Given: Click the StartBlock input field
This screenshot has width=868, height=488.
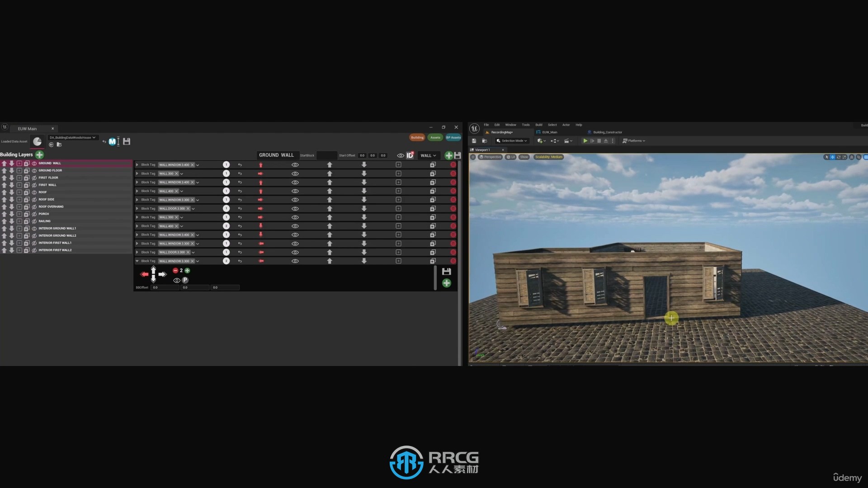Looking at the screenshot, I should coord(326,155).
